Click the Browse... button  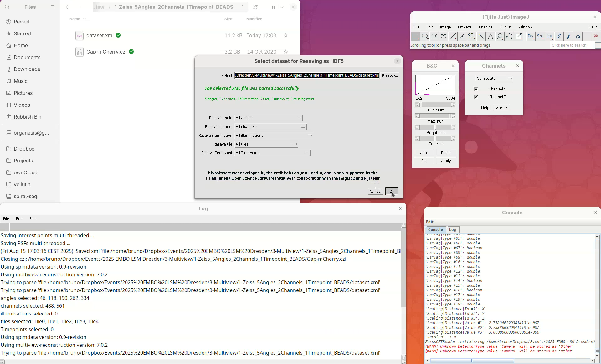tap(390, 76)
